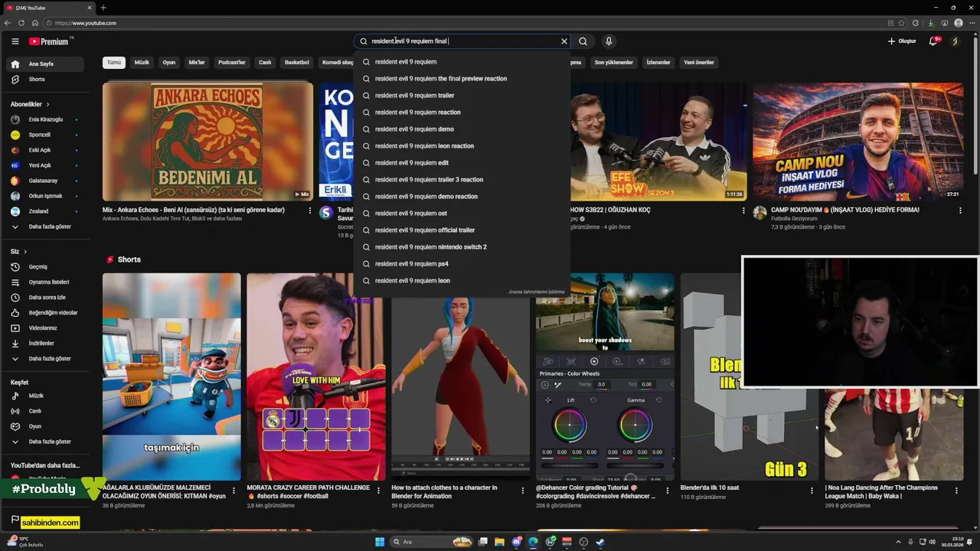Screen dimensions: 980x551
Task: Open Morata Crazy Career Path Challenge short
Action: tap(315, 377)
